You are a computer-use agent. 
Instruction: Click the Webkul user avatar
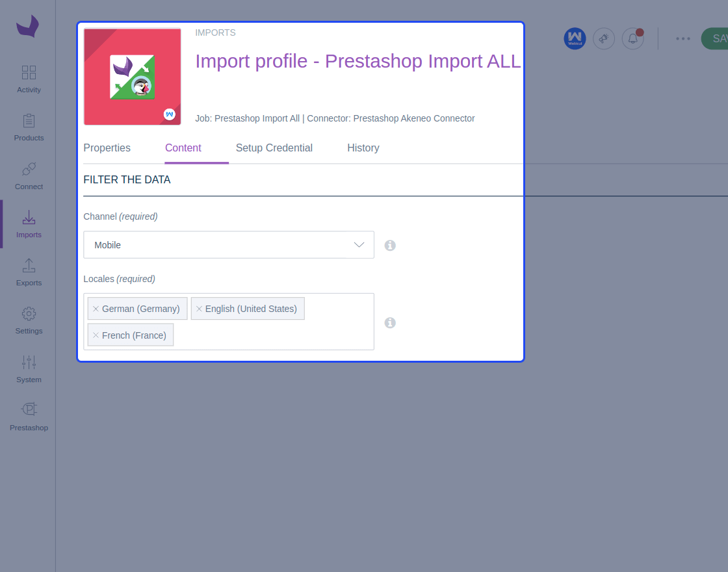[575, 38]
